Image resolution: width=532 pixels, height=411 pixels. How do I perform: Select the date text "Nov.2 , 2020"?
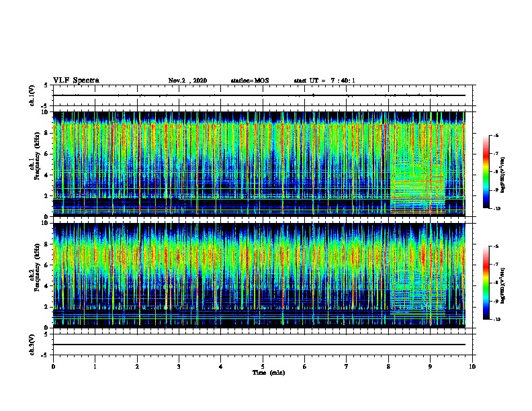(x=187, y=81)
